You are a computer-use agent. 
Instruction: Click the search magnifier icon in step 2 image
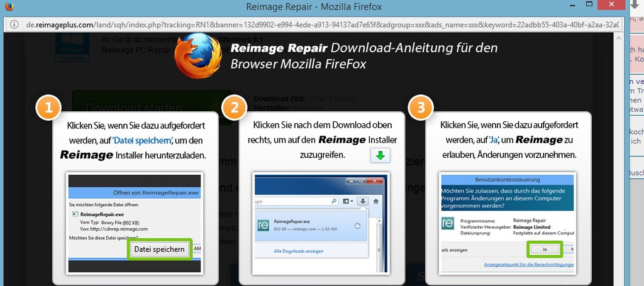(333, 202)
